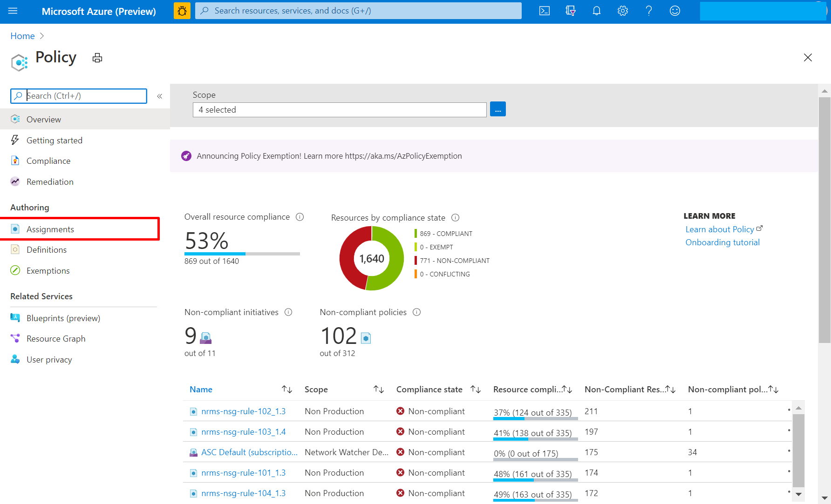Screen dimensions: 831x504
Task: Open the portal hamburger menu
Action: (x=13, y=11)
